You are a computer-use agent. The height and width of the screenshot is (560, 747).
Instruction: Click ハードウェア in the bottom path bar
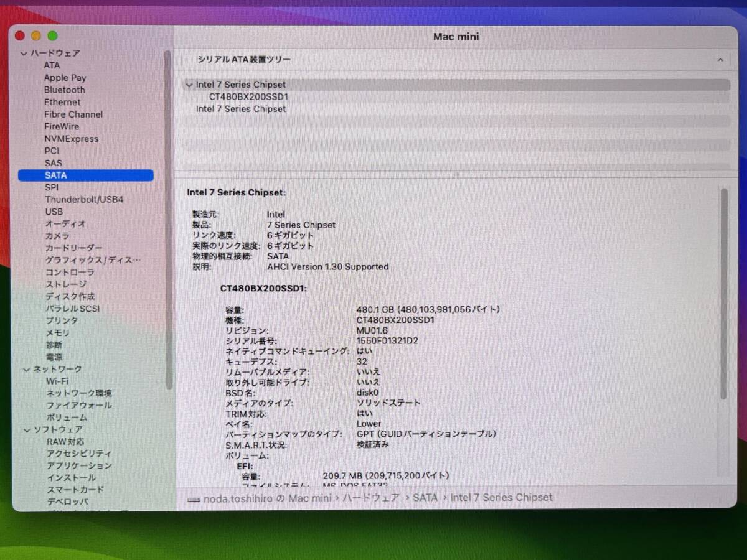[371, 498]
